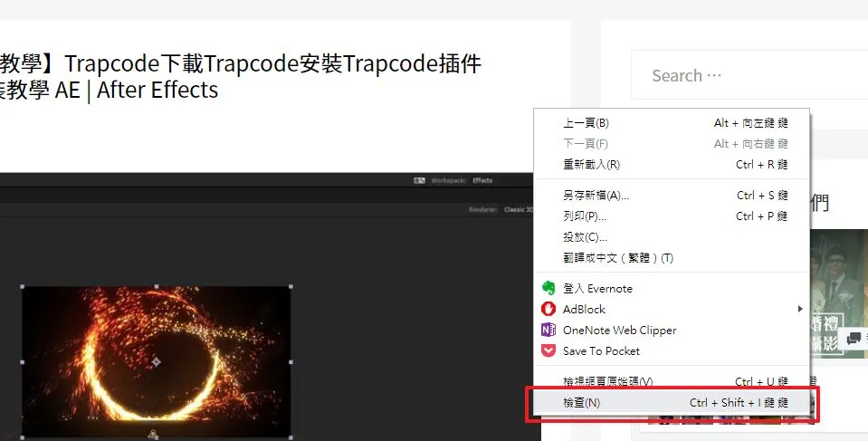This screenshot has height=441, width=868.
Task: Choose 翻譯成中文（繁體）(T) option
Action: click(x=672, y=257)
